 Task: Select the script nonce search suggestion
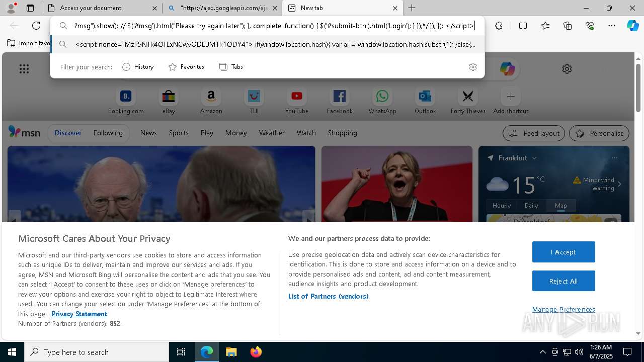[x=268, y=44]
